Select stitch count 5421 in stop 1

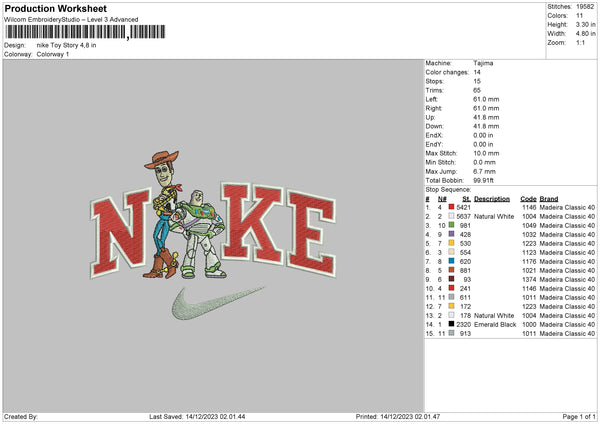coord(463,207)
